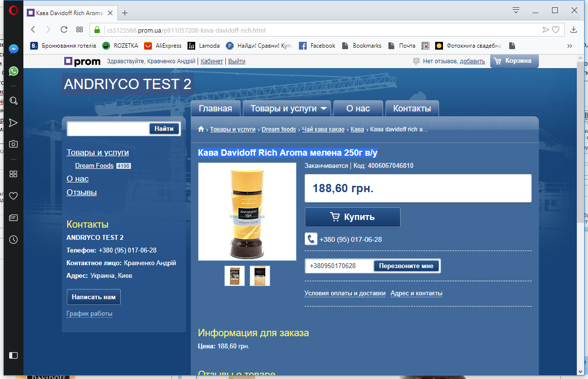Image resolution: width=588 pixels, height=379 pixels.
Task: Open a new tab with the plus button
Action: pyautogui.click(x=125, y=13)
